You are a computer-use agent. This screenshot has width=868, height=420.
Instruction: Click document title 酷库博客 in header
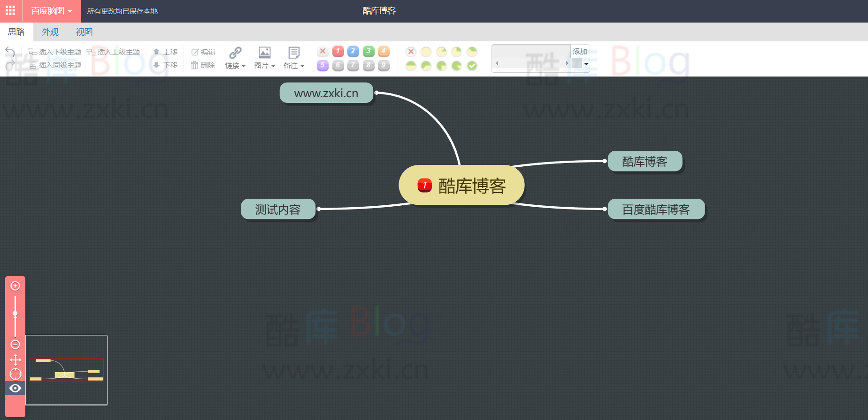click(x=379, y=11)
